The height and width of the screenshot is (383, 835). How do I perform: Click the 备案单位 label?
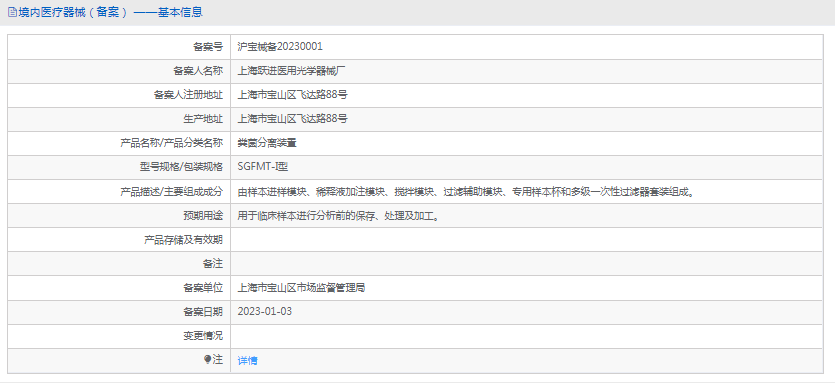point(203,288)
